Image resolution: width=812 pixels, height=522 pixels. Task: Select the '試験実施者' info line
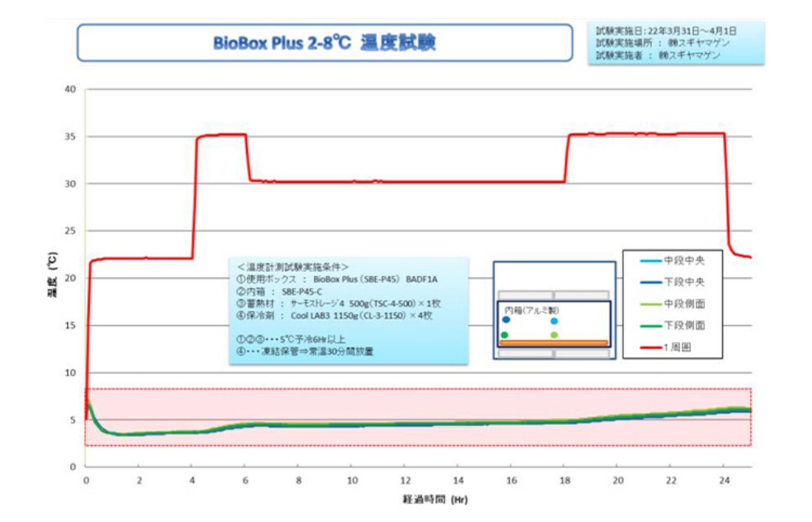coord(657,55)
